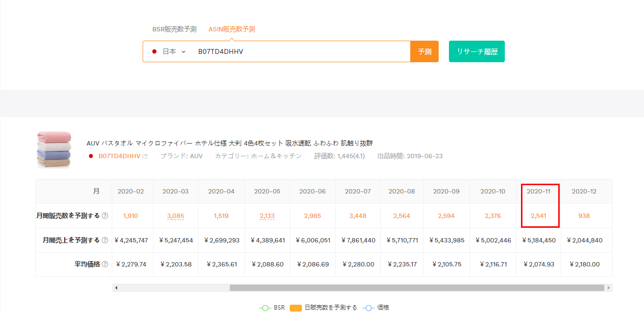The height and width of the screenshot is (314, 644).
Task: Click the 2020-07 month column header
Action: pyautogui.click(x=358, y=192)
